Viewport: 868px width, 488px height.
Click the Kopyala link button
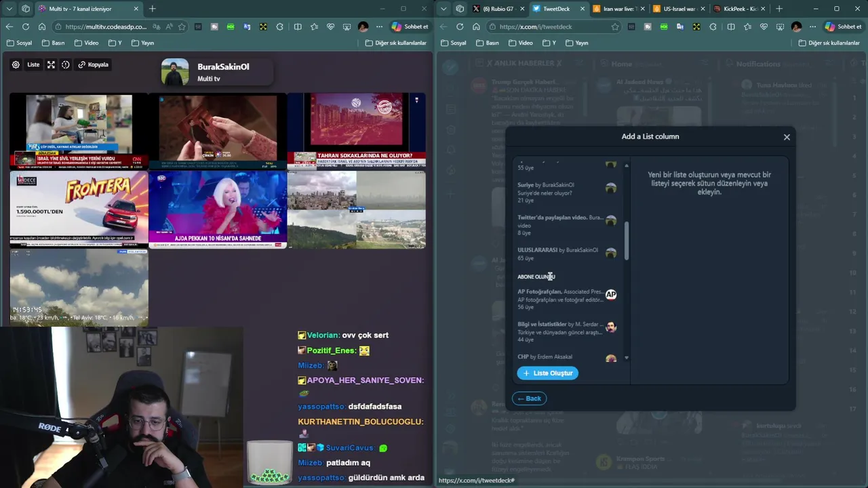point(93,64)
